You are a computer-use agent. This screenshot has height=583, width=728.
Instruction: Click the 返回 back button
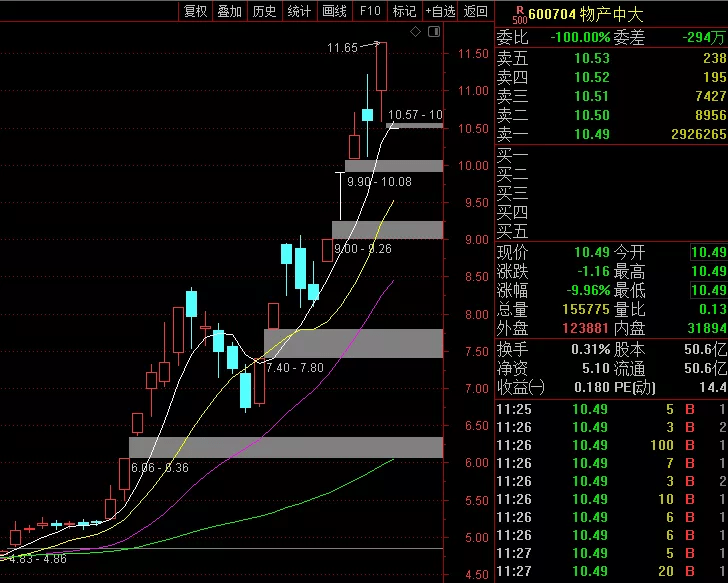475,11
